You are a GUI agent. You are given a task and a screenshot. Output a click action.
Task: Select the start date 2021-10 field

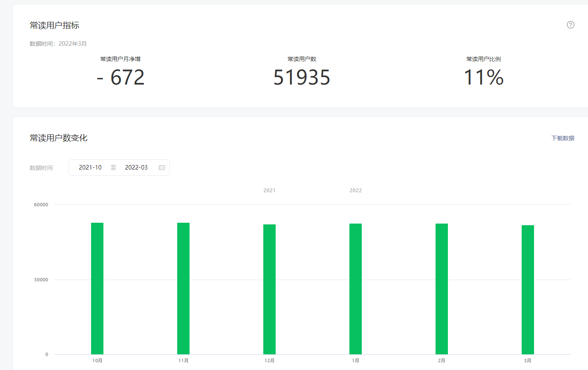[90, 167]
